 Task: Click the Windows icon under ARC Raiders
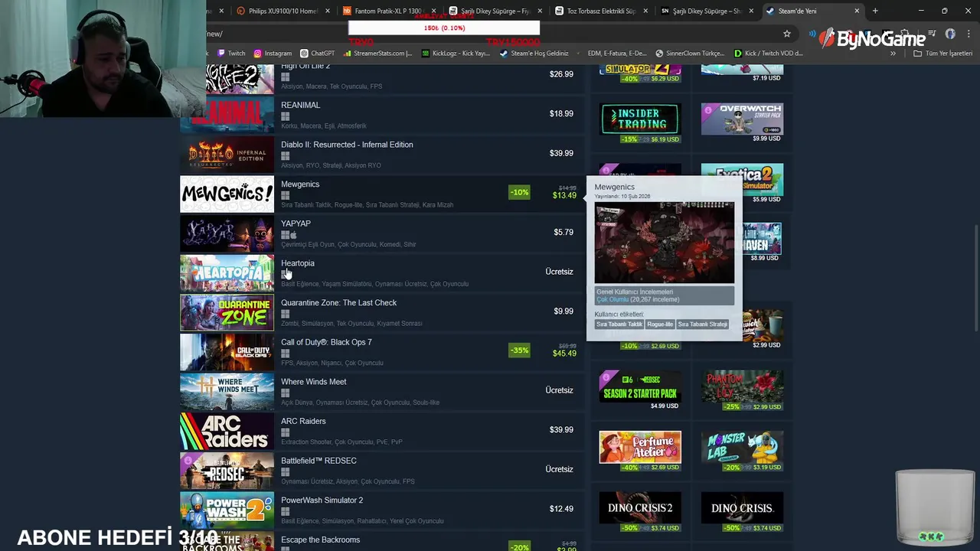[x=285, y=432]
